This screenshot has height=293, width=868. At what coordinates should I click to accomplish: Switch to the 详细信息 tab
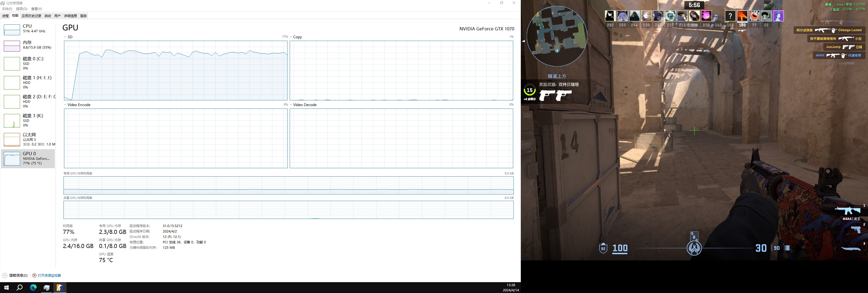point(71,16)
